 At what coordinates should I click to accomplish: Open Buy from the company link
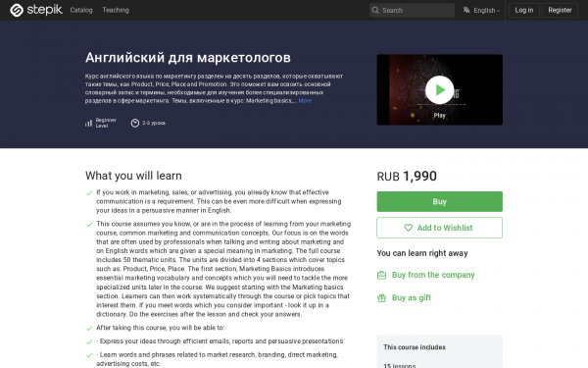(x=433, y=275)
